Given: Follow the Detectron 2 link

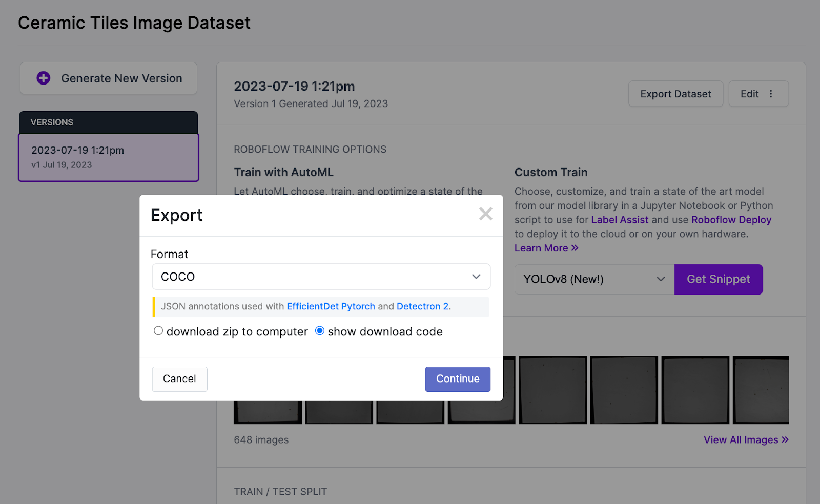Looking at the screenshot, I should click(x=422, y=306).
